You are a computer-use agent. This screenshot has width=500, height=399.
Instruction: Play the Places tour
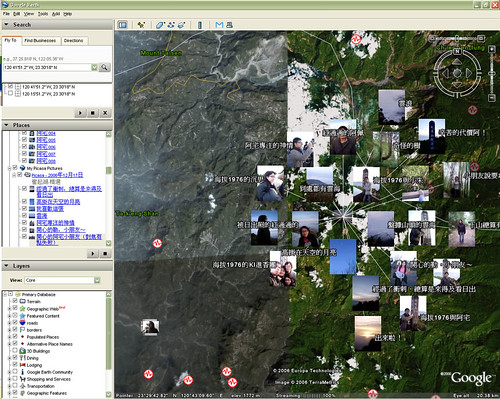pyautogui.click(x=93, y=254)
